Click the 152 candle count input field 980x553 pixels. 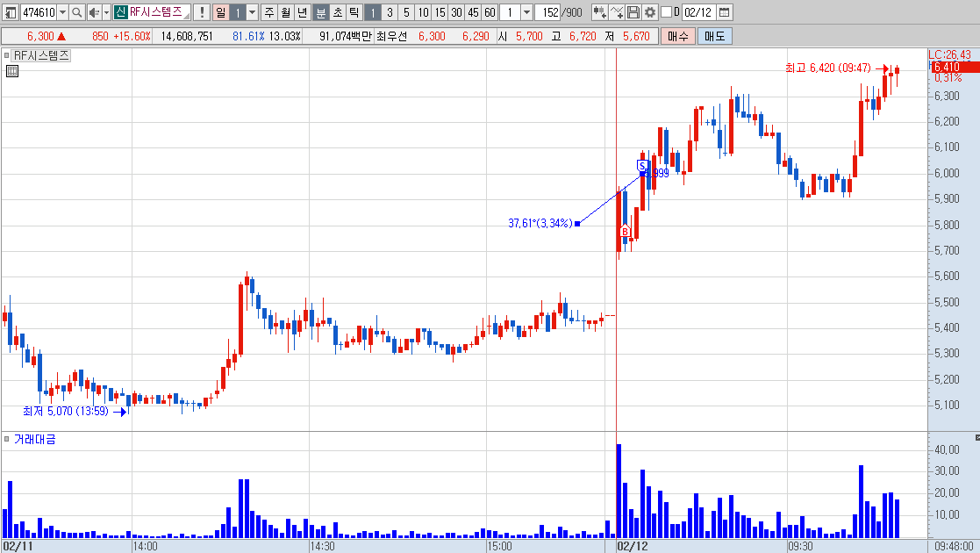[x=547, y=12]
